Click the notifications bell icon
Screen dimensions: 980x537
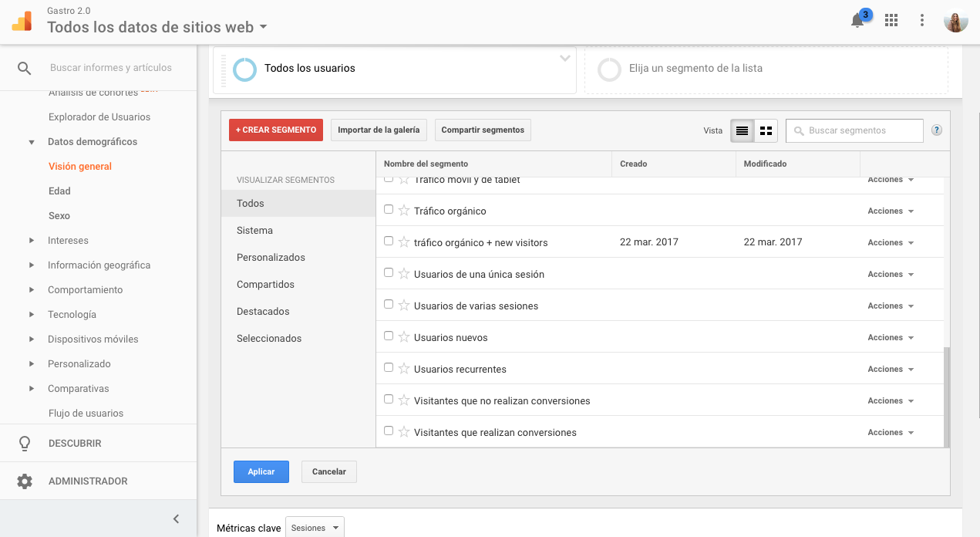(x=857, y=21)
